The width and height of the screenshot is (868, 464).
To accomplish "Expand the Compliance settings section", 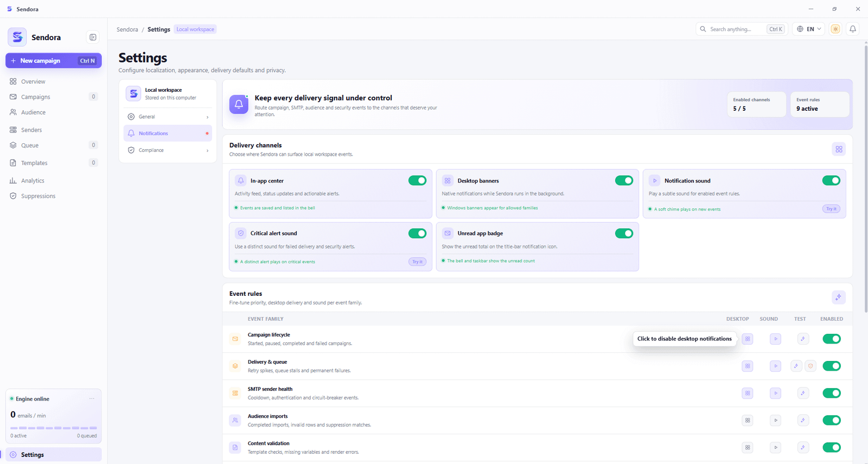I will [x=168, y=150].
